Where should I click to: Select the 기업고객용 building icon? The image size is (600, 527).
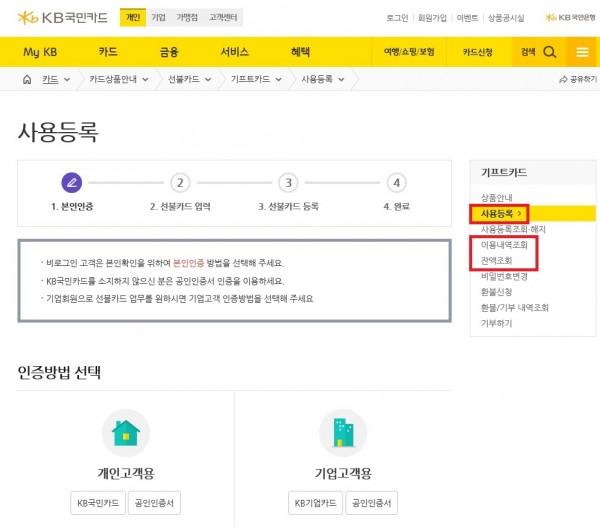pos(342,432)
